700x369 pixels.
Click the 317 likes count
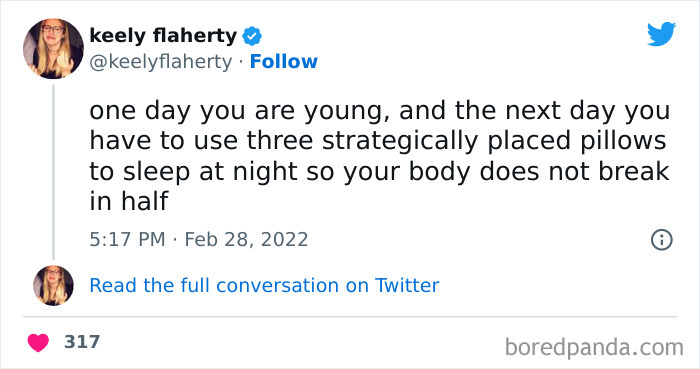(x=82, y=342)
